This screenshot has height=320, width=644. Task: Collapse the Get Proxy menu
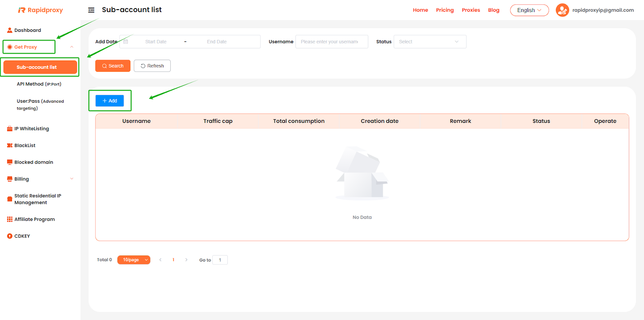(x=72, y=47)
